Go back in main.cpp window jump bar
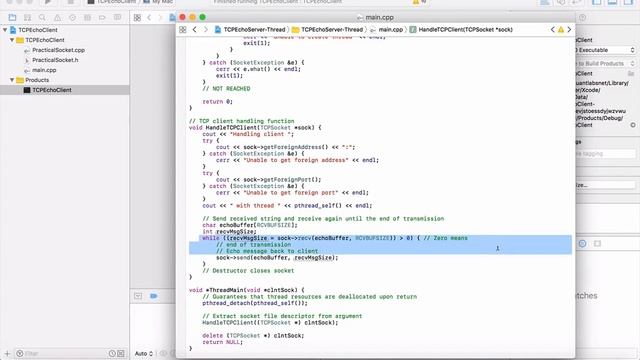 [x=195, y=29]
